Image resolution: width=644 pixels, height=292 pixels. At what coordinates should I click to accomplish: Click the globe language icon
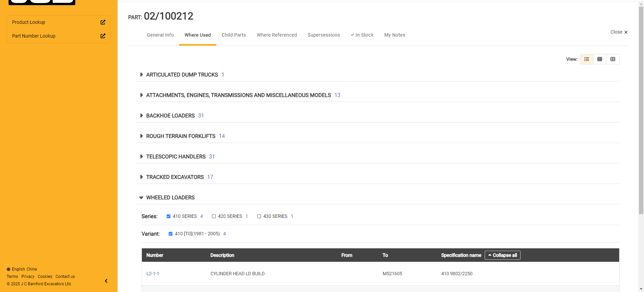point(8,269)
